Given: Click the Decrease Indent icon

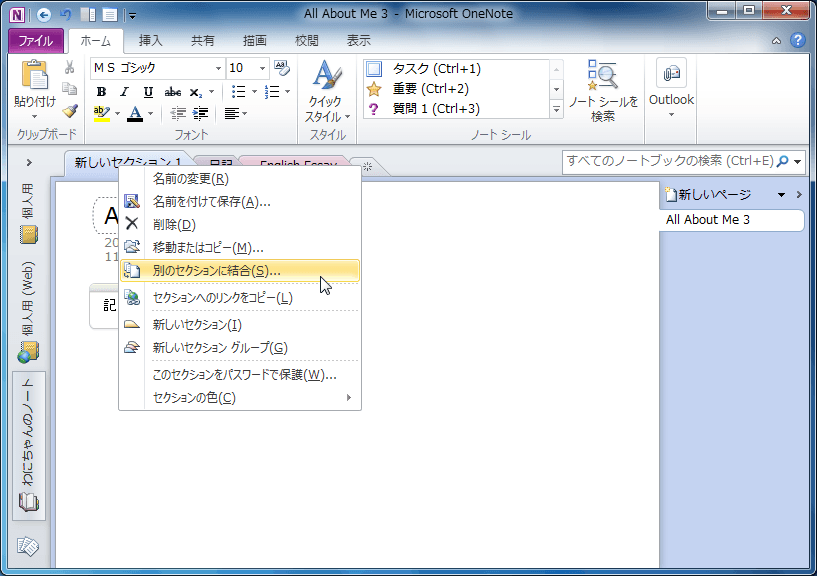Looking at the screenshot, I should pos(178,113).
